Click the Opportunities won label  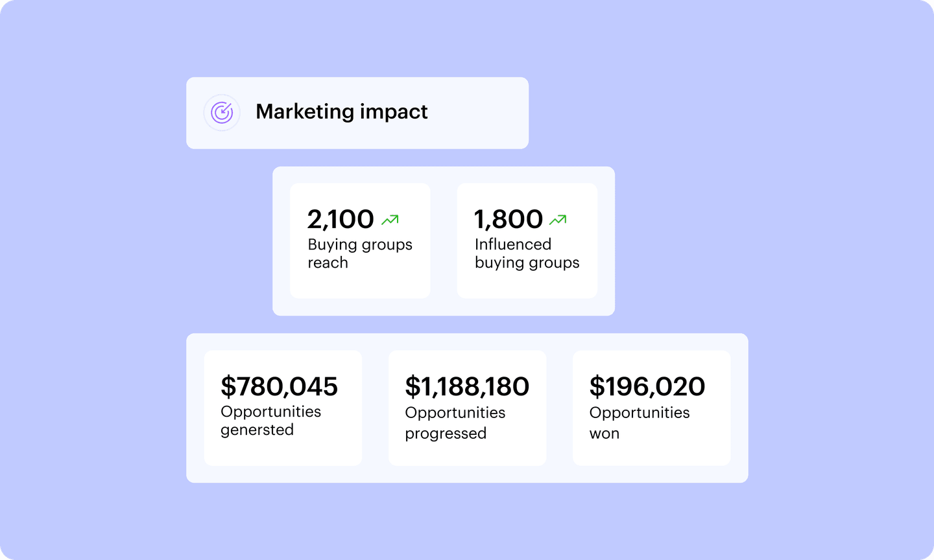[x=639, y=423]
